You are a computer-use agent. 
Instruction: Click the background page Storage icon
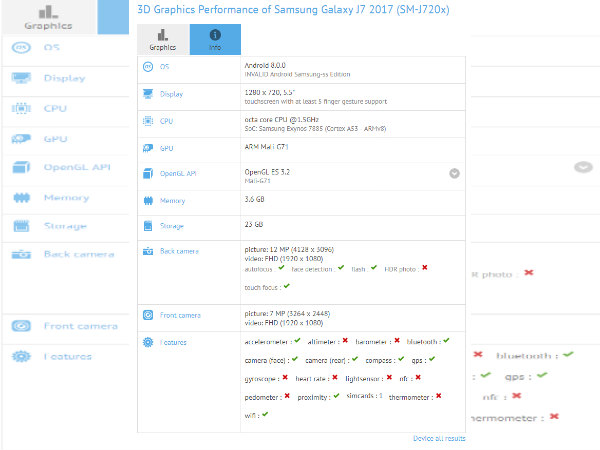click(21, 226)
